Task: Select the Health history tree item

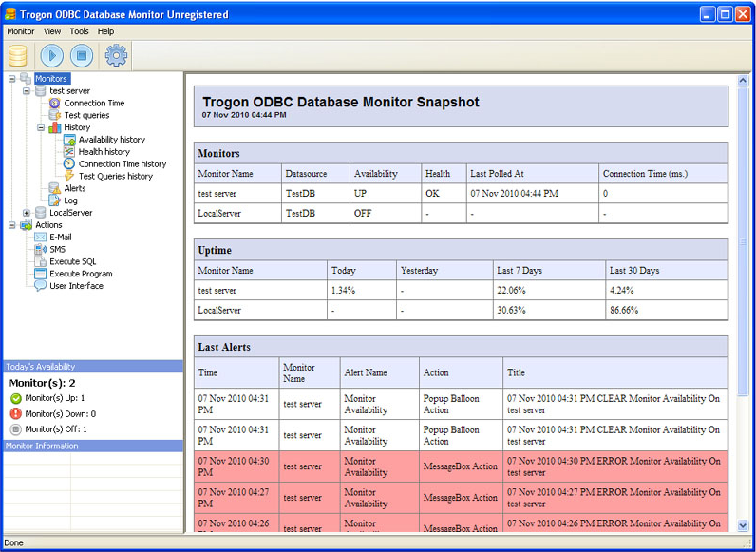Action: [x=104, y=152]
